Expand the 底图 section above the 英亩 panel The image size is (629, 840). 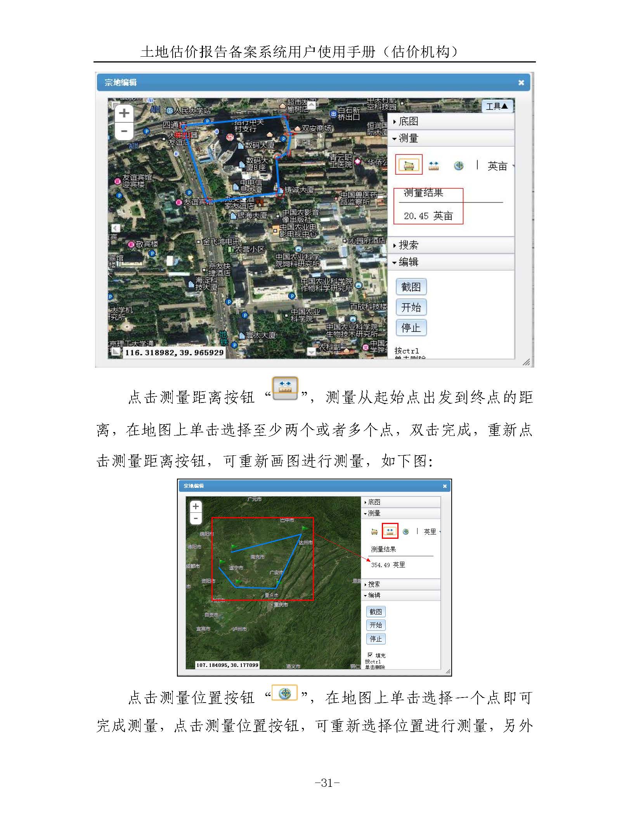point(408,121)
